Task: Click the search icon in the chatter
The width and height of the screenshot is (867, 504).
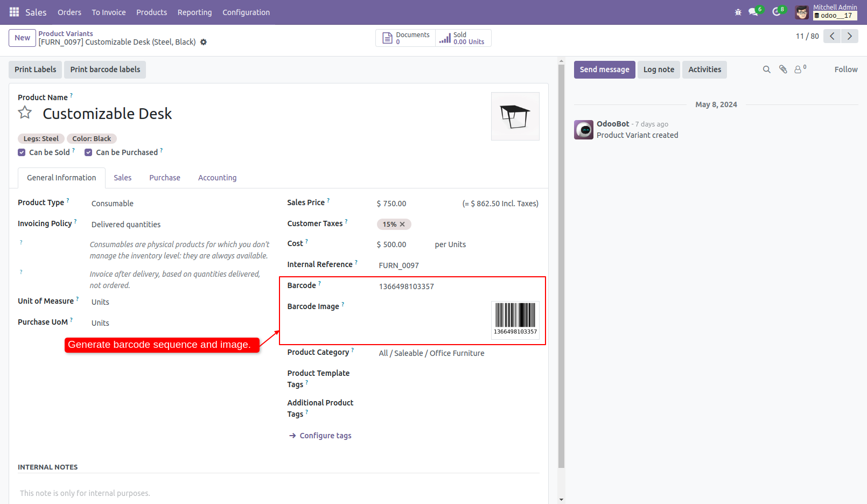Action: (x=766, y=69)
